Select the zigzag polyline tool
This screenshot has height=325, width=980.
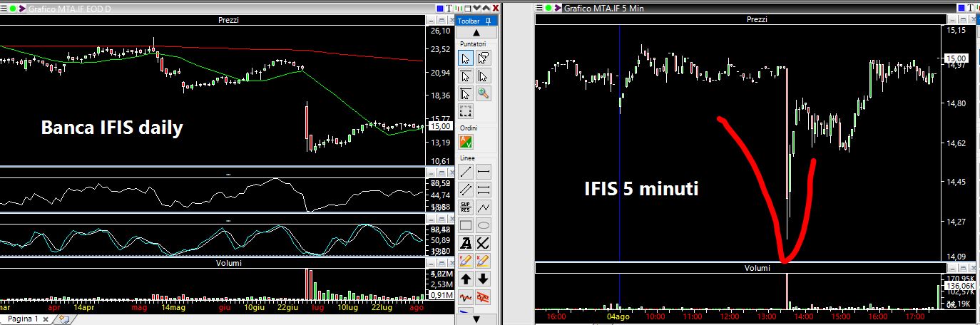click(x=483, y=207)
